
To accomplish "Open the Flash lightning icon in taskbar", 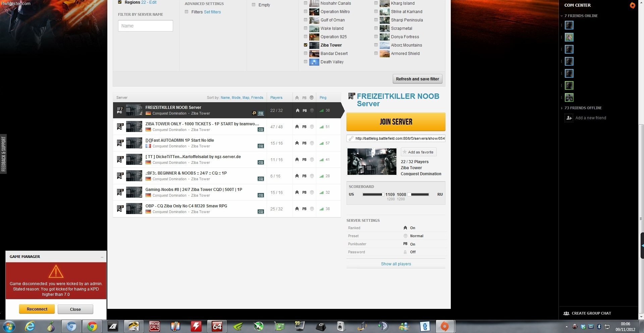I will tap(196, 326).
